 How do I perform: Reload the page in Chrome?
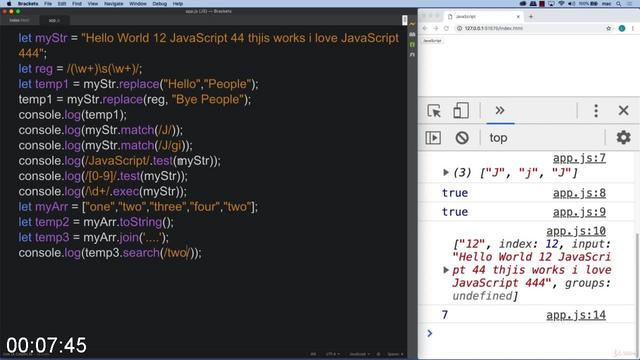pos(446,28)
